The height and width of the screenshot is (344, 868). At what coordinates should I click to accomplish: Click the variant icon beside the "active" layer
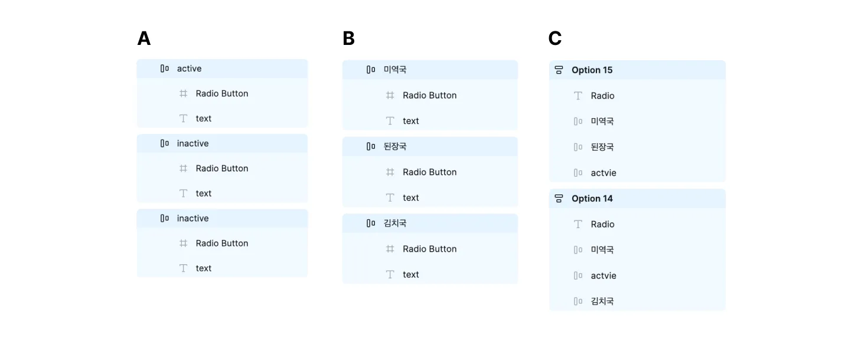tap(165, 69)
